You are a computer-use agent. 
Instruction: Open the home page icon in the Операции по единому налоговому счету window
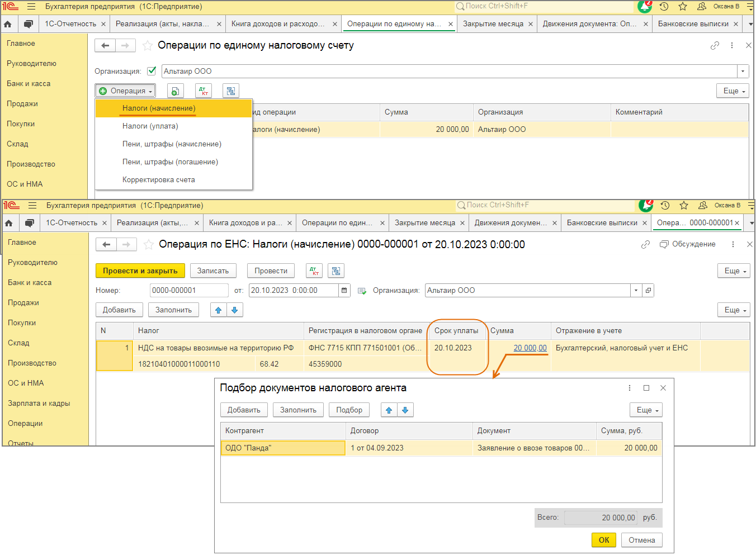pyautogui.click(x=8, y=24)
